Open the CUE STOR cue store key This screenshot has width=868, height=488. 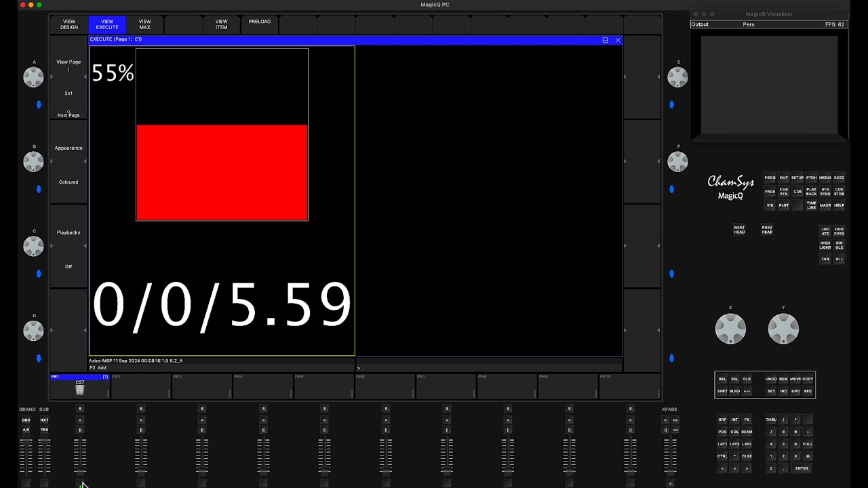839,191
